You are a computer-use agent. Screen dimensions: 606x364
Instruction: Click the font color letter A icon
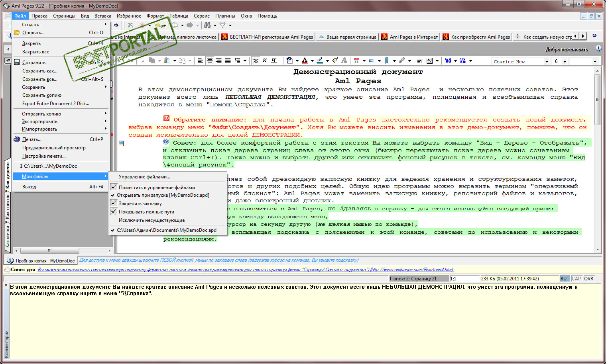tap(305, 61)
